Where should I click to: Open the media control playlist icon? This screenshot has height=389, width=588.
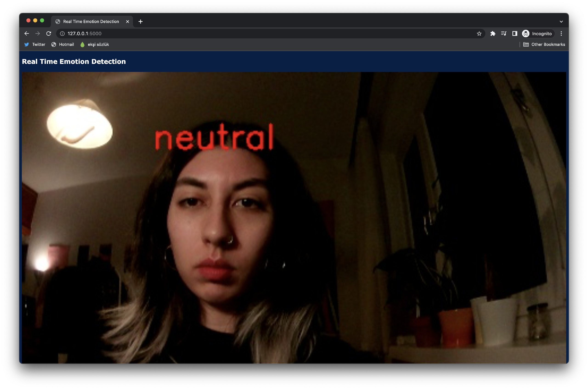coord(503,34)
